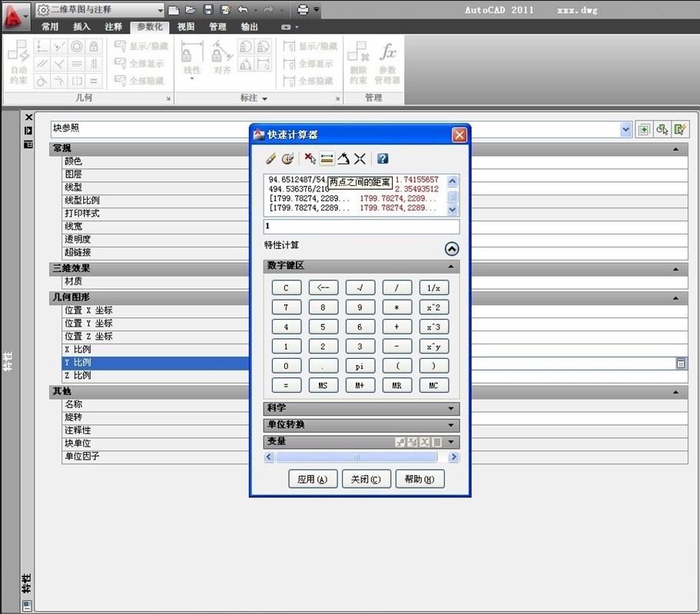Toggle the PICKADD icon in Properties palette
The width and height of the screenshot is (700, 614).
click(x=644, y=130)
